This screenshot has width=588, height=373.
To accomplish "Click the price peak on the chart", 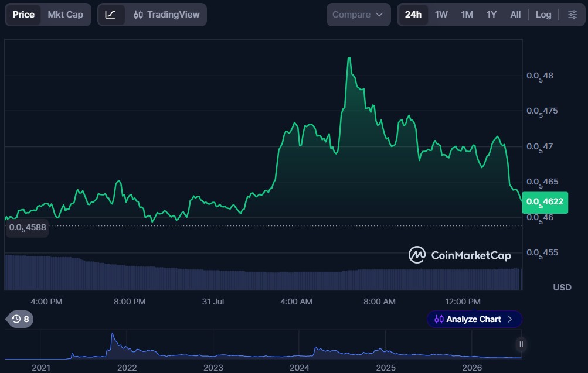I will [x=349, y=59].
